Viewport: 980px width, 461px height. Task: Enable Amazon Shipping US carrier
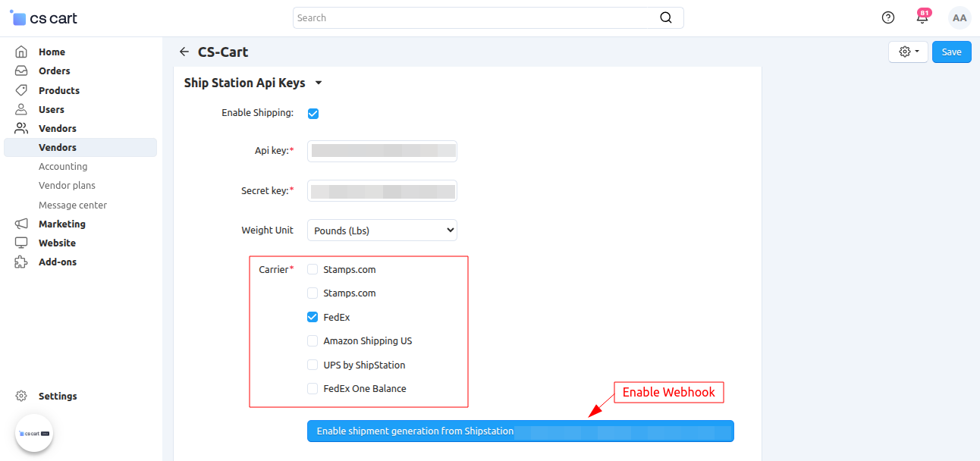tap(313, 341)
